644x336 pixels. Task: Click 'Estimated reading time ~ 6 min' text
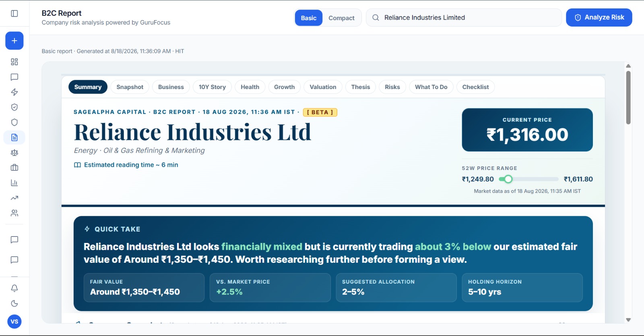(x=131, y=165)
